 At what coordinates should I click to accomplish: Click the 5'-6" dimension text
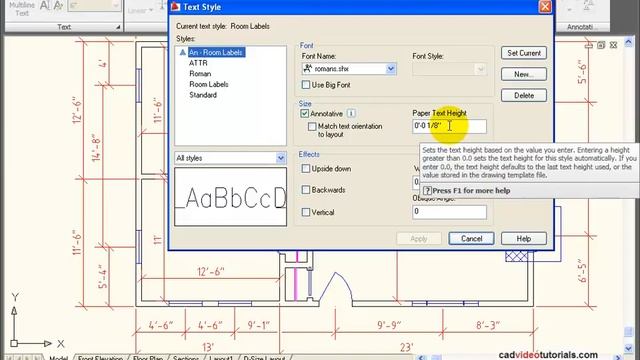(582, 72)
